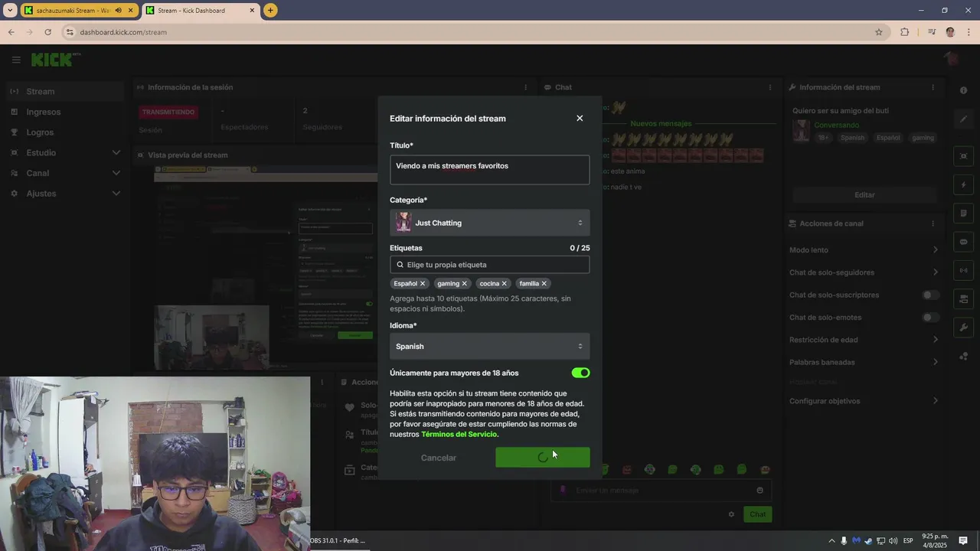
Task: Click the Título text field
Action: pos(490,171)
